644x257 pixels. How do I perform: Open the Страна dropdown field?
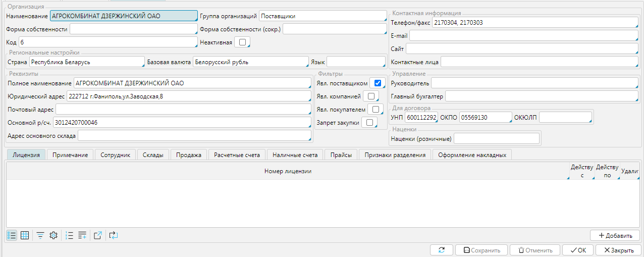point(86,62)
